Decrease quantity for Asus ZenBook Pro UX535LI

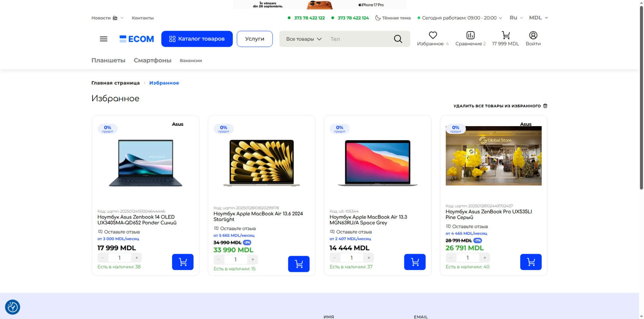tap(451, 258)
